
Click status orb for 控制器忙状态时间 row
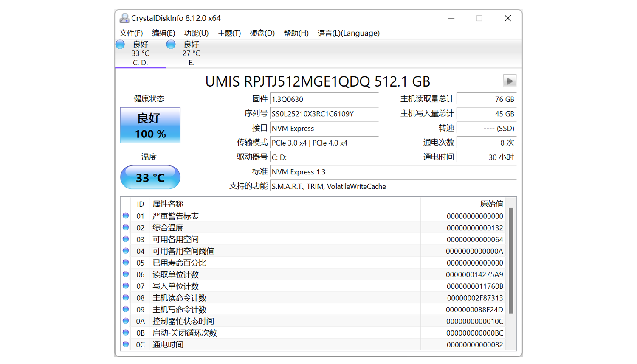click(x=126, y=321)
